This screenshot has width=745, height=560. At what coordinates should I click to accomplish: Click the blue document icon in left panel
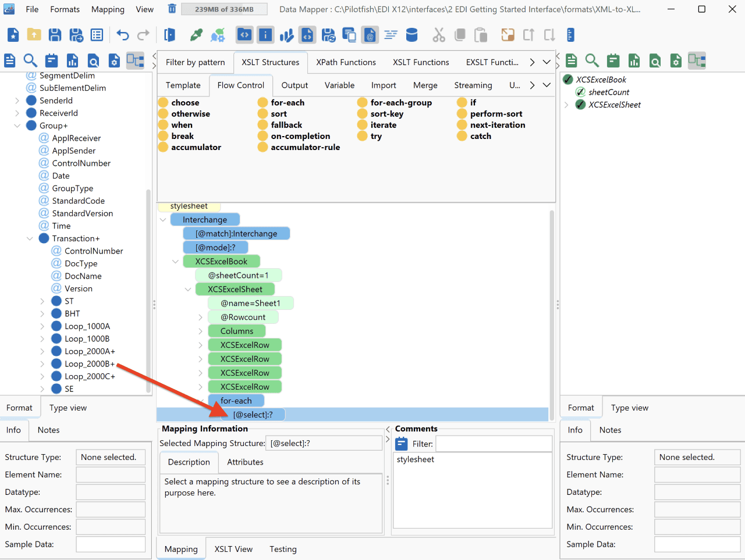point(10,60)
